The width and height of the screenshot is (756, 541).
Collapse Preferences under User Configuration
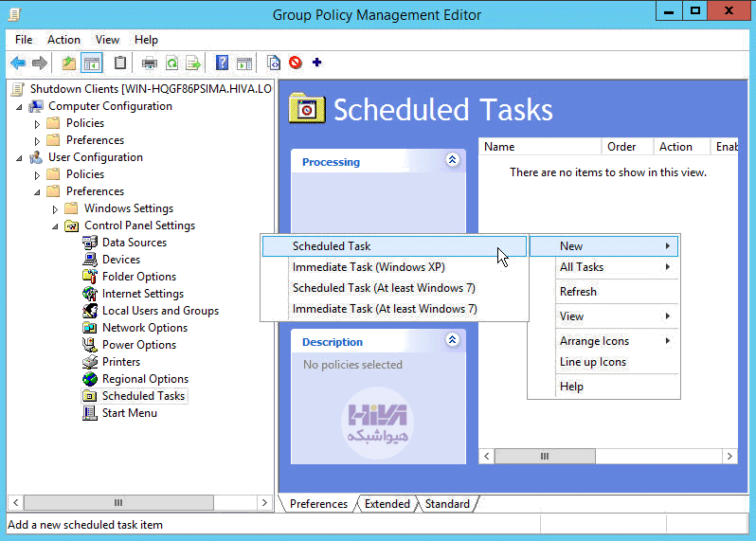tap(37, 192)
